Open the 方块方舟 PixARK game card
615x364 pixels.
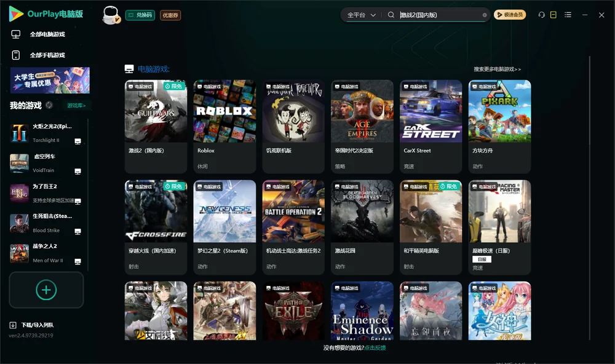coord(499,127)
